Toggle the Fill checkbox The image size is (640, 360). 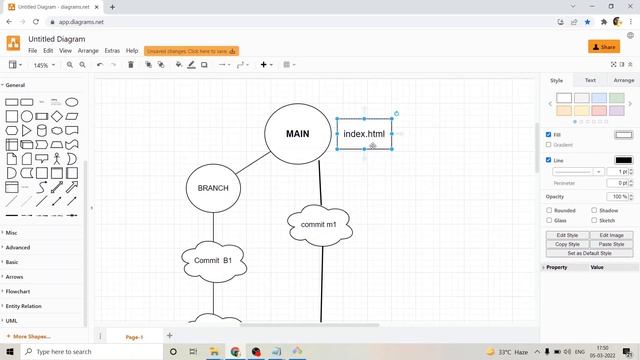click(x=549, y=134)
